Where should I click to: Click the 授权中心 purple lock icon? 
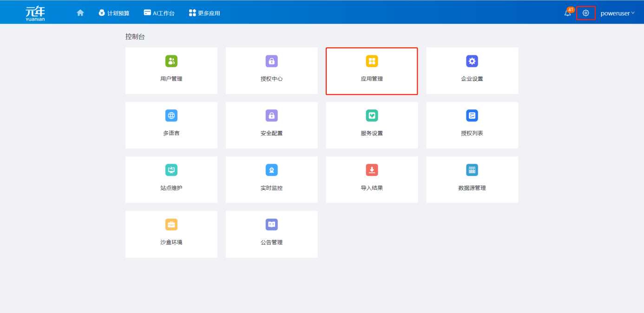[x=271, y=61]
